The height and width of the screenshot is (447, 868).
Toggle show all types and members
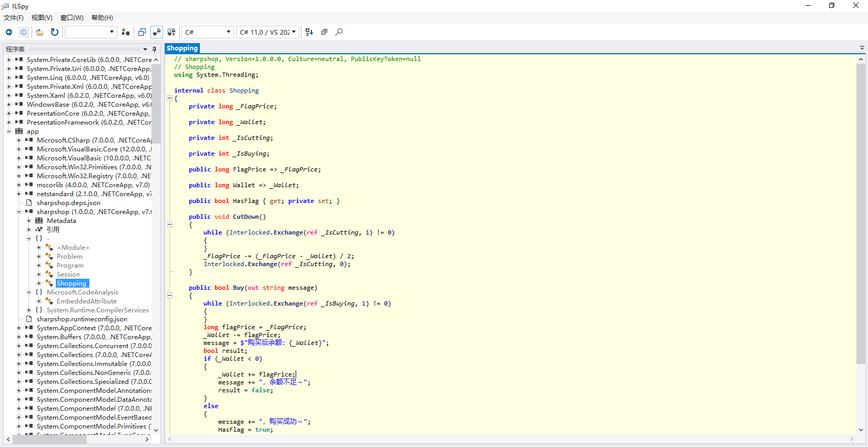171,32
